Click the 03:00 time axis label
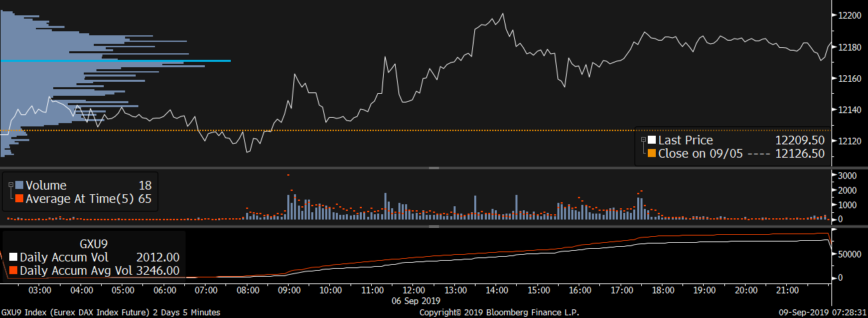This screenshot has width=868, height=318. coord(40,291)
